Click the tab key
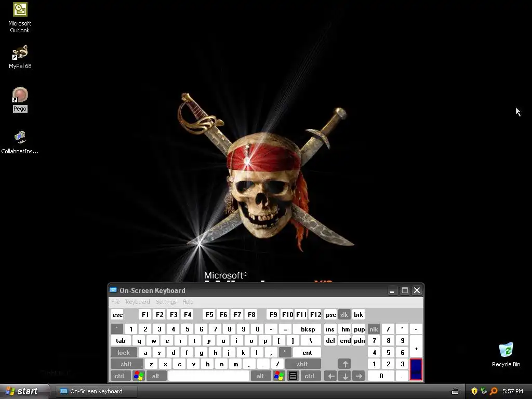532x399 pixels. pyautogui.click(x=121, y=341)
